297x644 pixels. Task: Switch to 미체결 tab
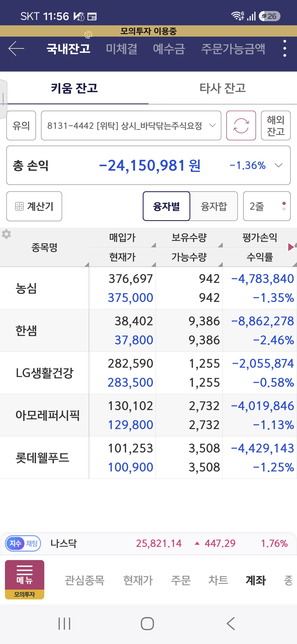point(122,49)
